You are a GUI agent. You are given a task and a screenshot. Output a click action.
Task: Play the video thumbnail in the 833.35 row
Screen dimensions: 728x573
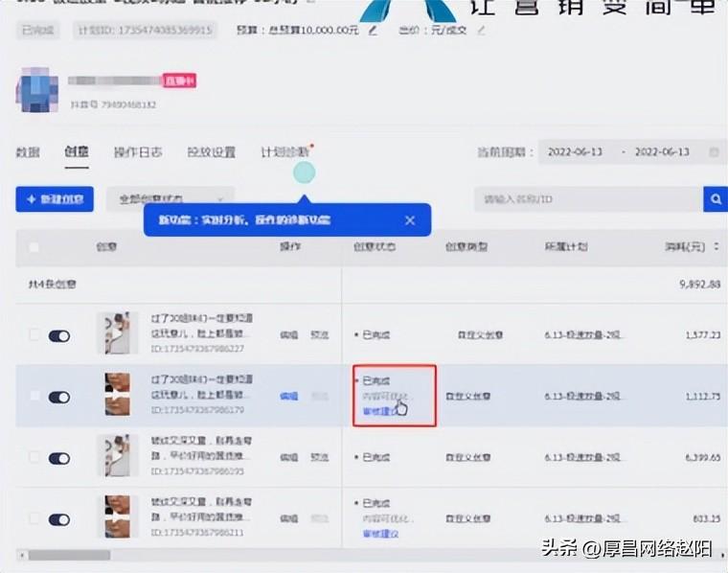tap(117, 516)
